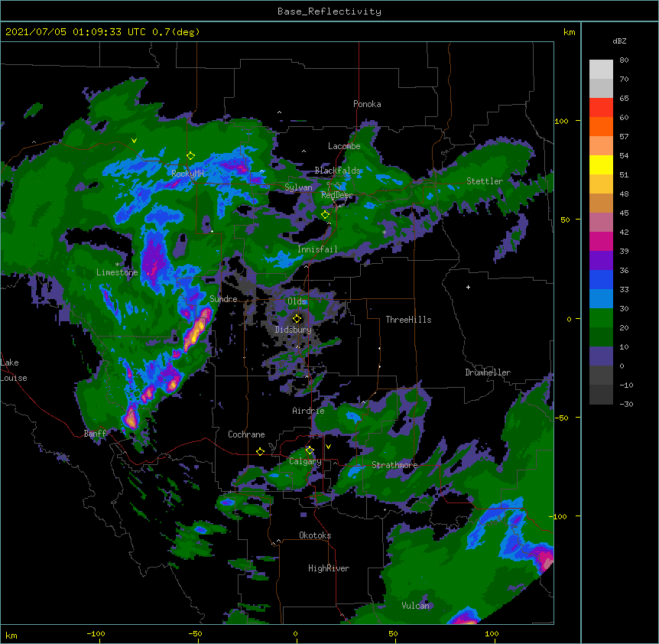Click the Cochrane town label
This screenshot has height=644, width=659.
pyautogui.click(x=246, y=434)
